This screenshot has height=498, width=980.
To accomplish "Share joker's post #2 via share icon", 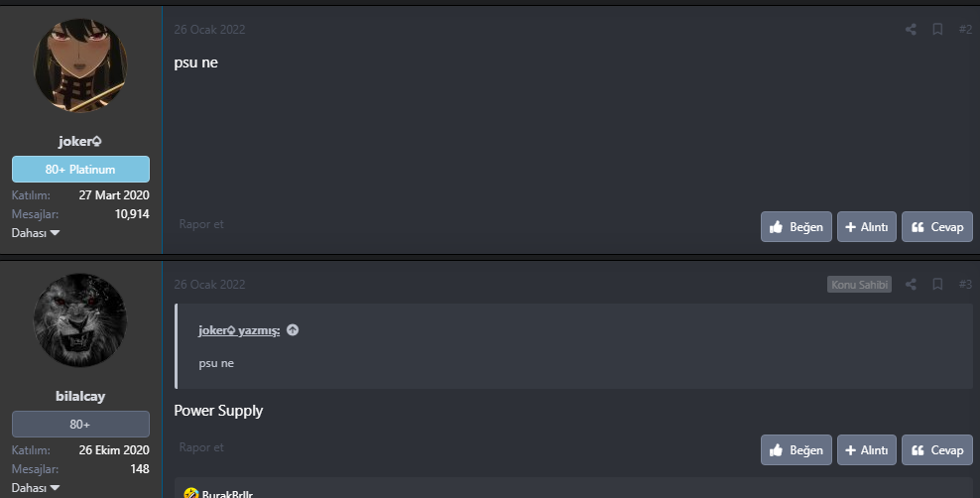I will (911, 30).
